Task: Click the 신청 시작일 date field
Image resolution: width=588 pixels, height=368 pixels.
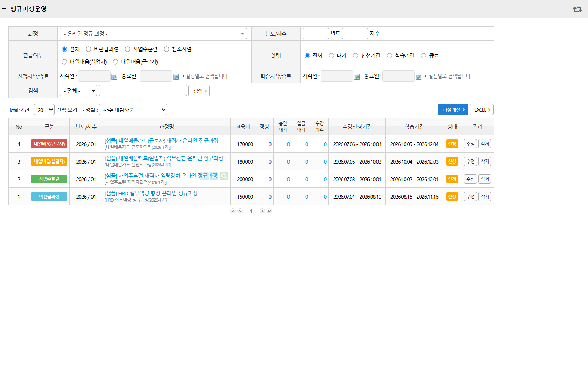Action: tap(94, 76)
